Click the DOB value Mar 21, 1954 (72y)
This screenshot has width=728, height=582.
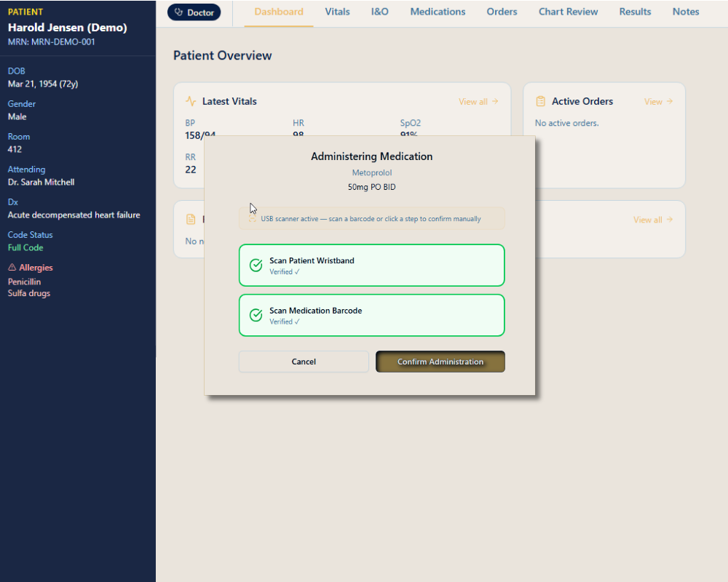click(x=43, y=84)
